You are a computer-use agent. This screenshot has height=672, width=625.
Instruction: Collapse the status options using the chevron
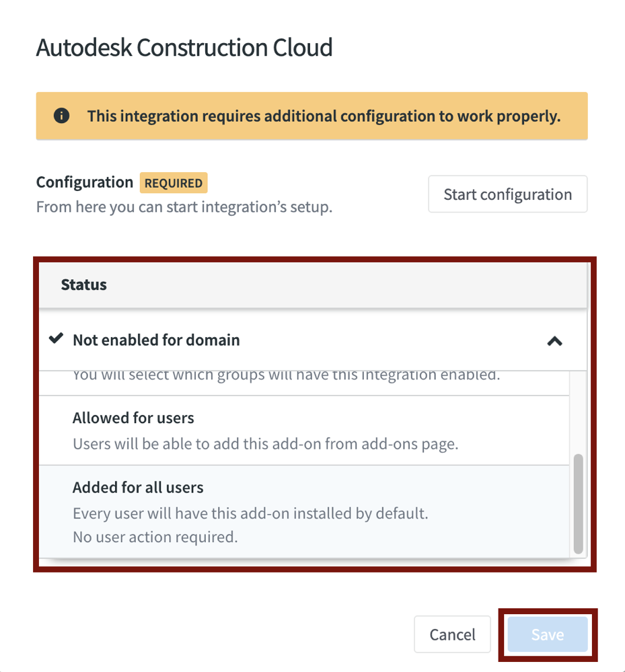point(554,340)
